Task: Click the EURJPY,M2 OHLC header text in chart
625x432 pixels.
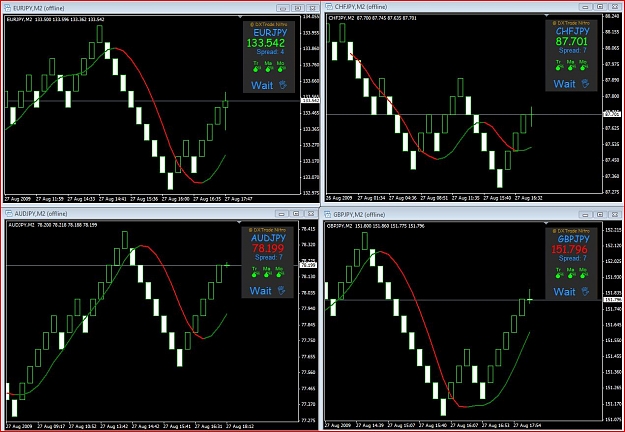Action: 56,19
